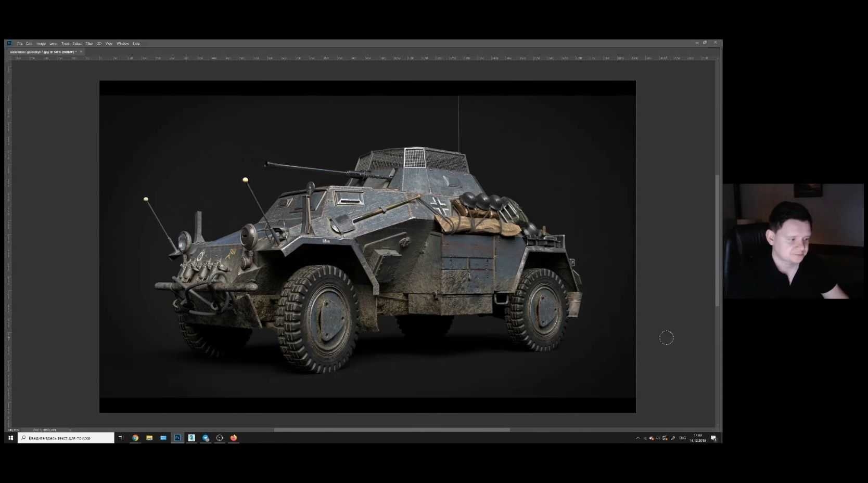This screenshot has height=483, width=868.
Task: Open the Window menu
Action: point(122,44)
